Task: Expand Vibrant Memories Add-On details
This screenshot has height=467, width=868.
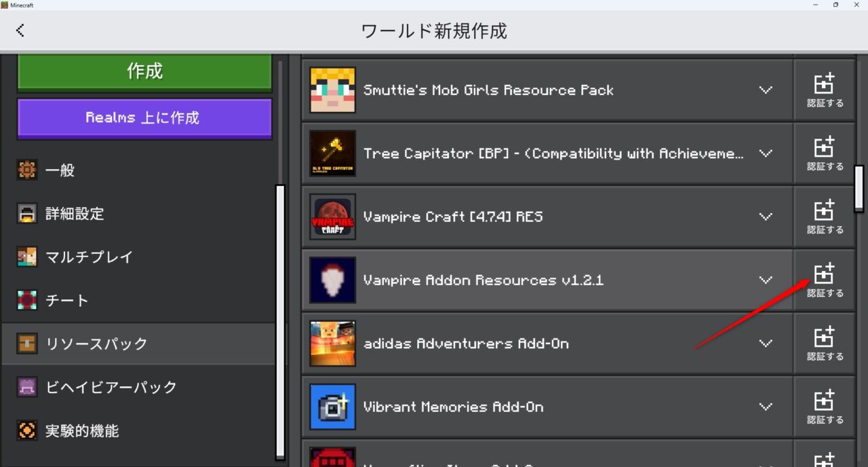Action: coord(766,407)
